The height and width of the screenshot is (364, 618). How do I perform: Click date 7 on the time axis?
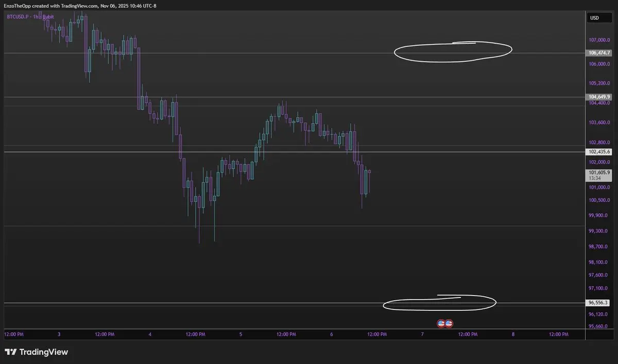tap(422, 334)
